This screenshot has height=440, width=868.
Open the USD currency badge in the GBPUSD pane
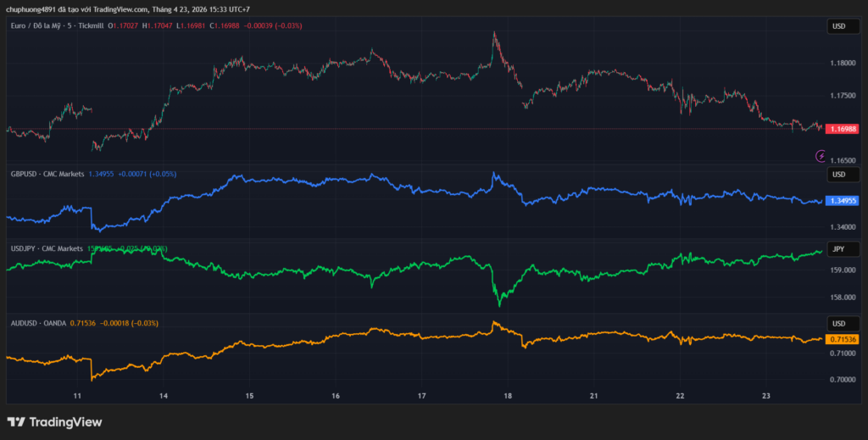click(839, 175)
